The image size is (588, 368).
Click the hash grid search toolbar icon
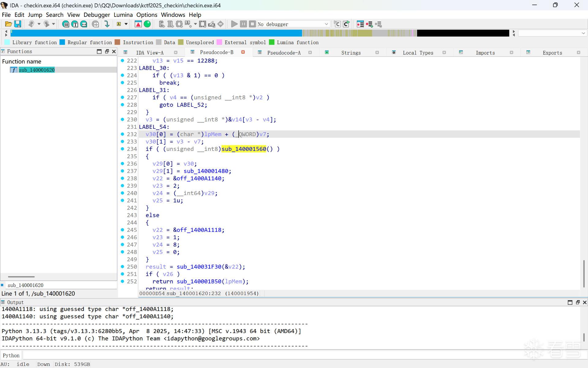pos(66,24)
